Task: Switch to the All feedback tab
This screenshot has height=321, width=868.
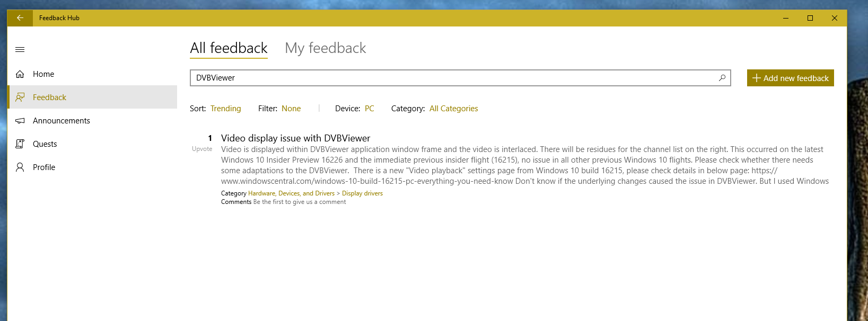Action: (x=229, y=48)
